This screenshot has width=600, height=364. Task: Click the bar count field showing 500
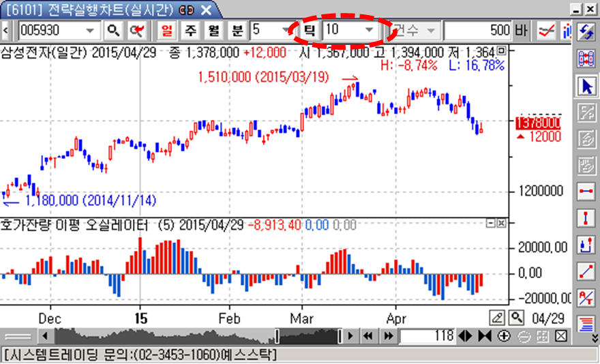(x=477, y=31)
